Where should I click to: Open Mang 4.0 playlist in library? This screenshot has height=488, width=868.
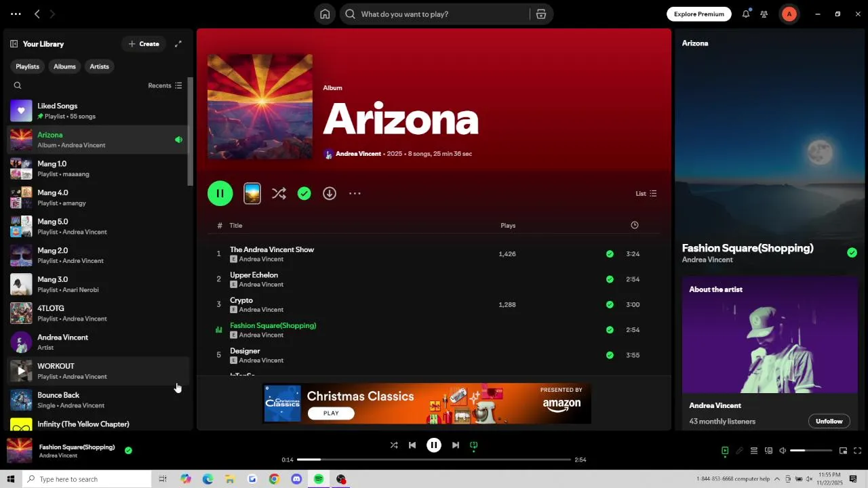pyautogui.click(x=97, y=198)
